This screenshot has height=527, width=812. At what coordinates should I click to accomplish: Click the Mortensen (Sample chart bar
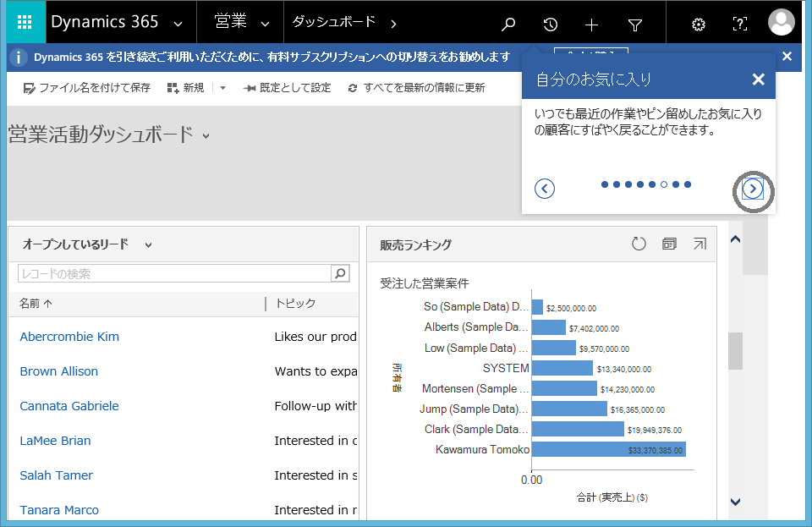564,388
